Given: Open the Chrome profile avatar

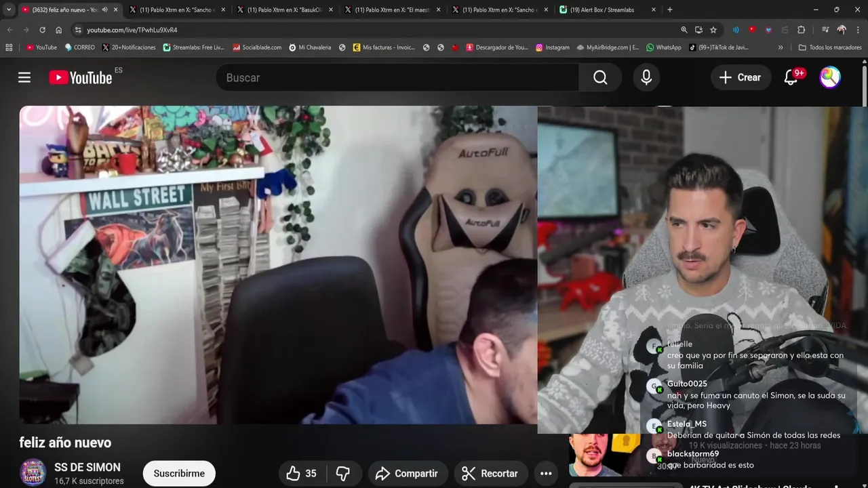Looking at the screenshot, I should click(x=842, y=30).
